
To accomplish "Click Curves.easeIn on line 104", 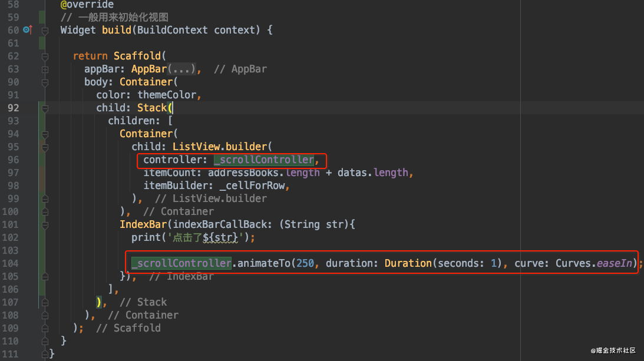I will click(594, 263).
